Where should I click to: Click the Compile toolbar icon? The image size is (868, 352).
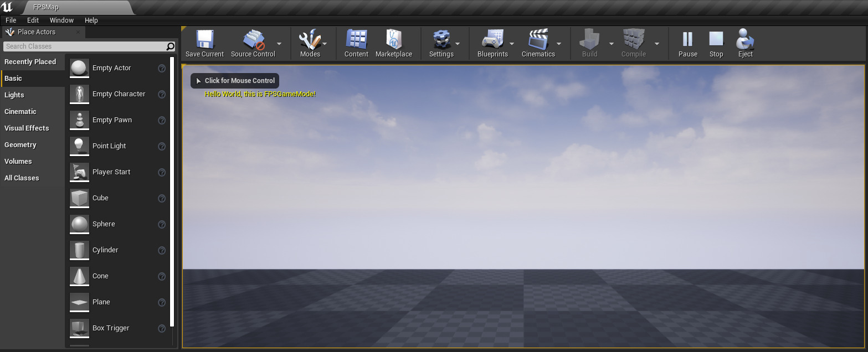(x=634, y=40)
